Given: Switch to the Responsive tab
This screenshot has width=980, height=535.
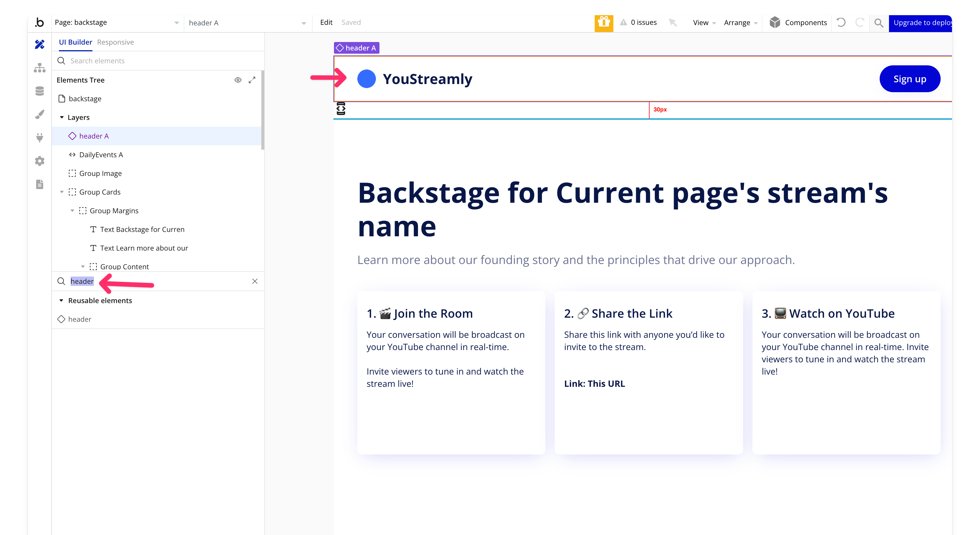Looking at the screenshot, I should pyautogui.click(x=115, y=42).
